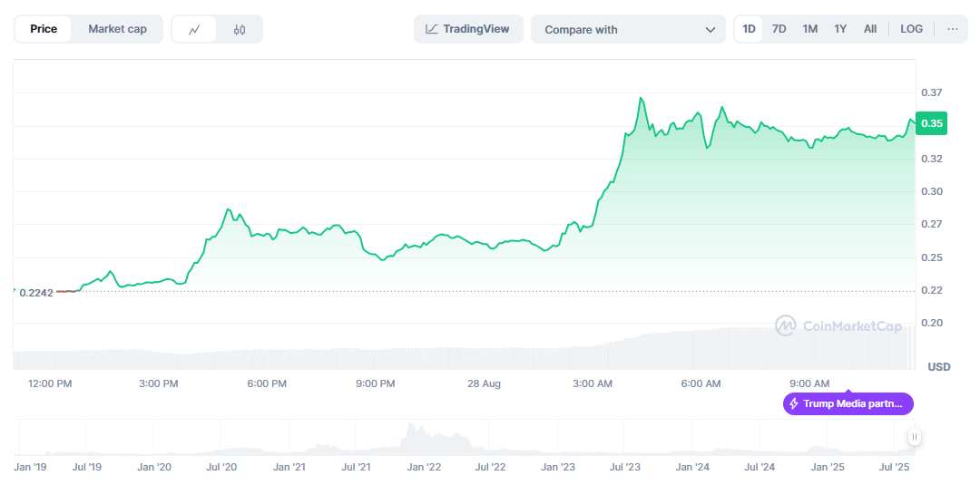This screenshot has width=980, height=485.
Task: Click the pause-style range handle icon
Action: pyautogui.click(x=915, y=437)
